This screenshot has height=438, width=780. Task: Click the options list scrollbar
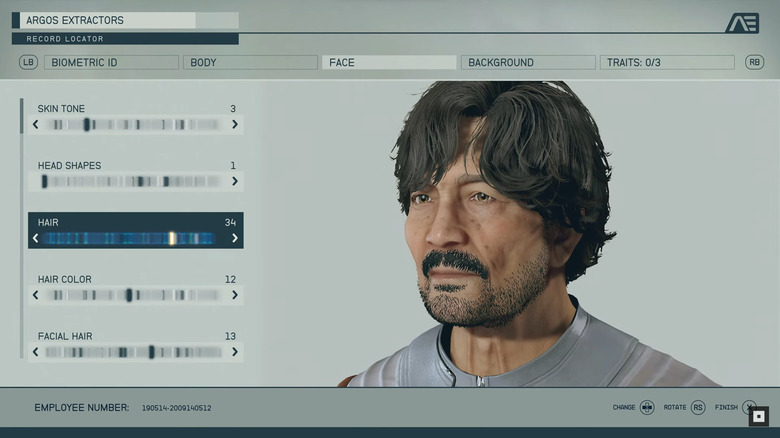pyautogui.click(x=21, y=228)
